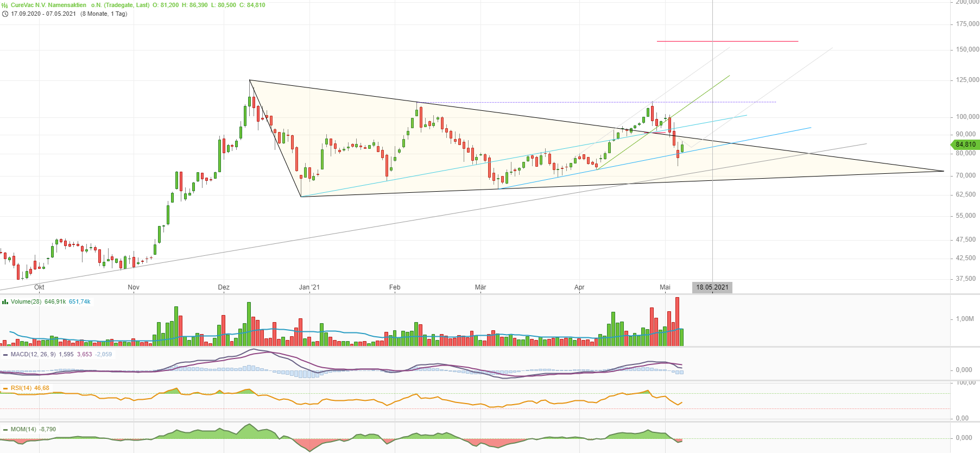Image resolution: width=980 pixels, height=453 pixels.
Task: Click the 'Mär' month label on time axis
Action: (x=480, y=287)
